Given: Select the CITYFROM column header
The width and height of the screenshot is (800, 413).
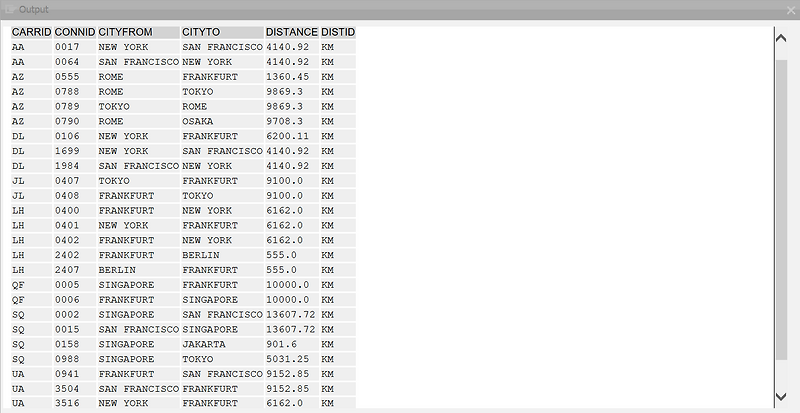Looking at the screenshot, I should (x=139, y=32).
